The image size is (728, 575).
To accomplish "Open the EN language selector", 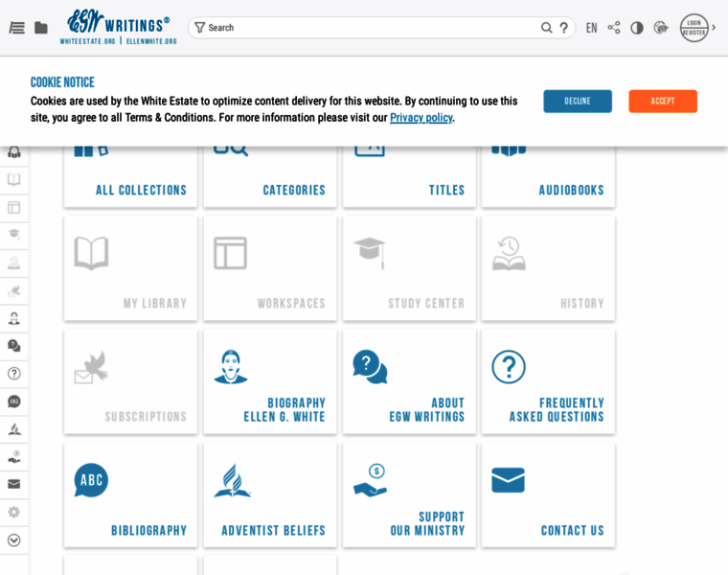I will (592, 28).
